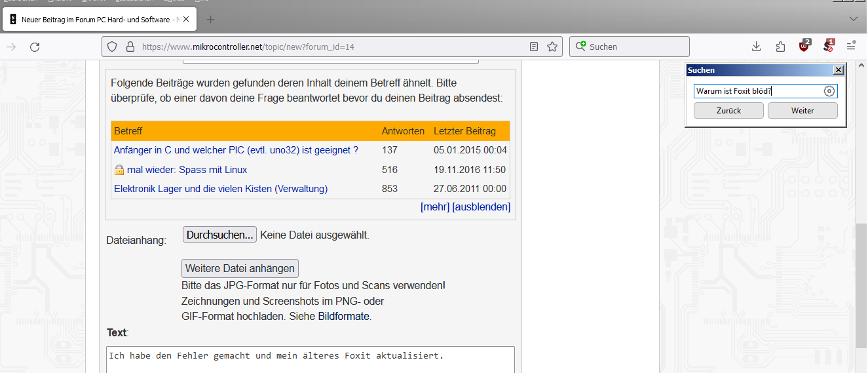
Task: Open the downloads arrow icon
Action: (x=756, y=47)
